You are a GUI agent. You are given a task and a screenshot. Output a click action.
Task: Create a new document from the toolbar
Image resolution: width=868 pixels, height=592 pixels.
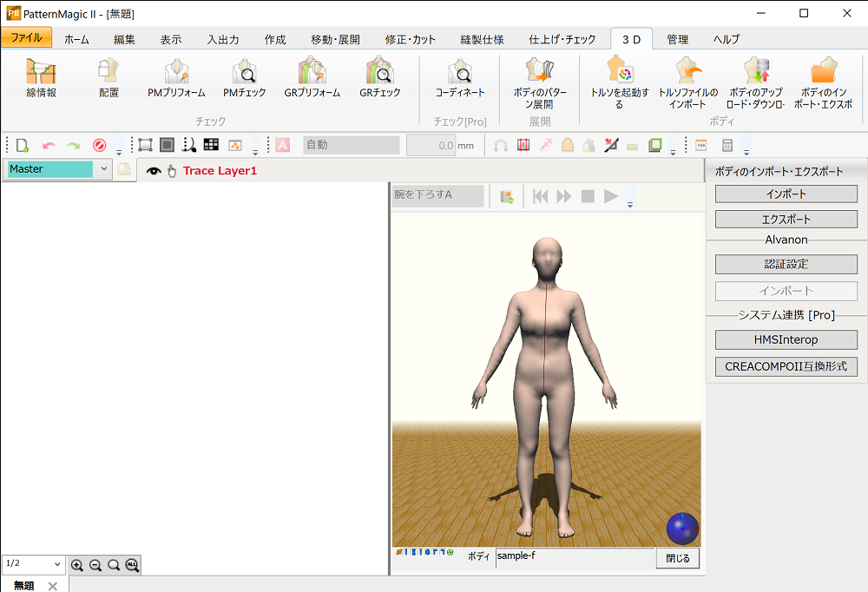click(x=23, y=146)
